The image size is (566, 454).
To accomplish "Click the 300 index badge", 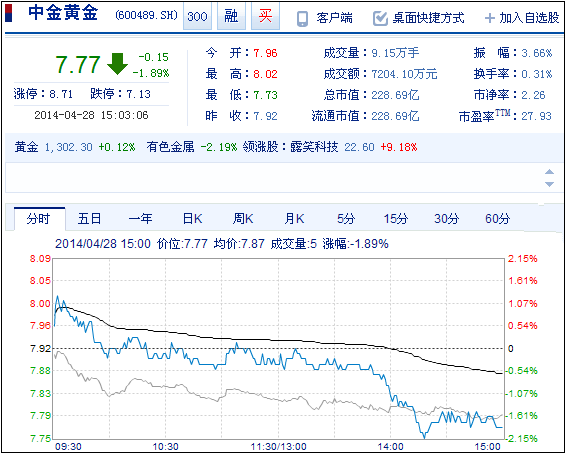I will click(x=197, y=17).
